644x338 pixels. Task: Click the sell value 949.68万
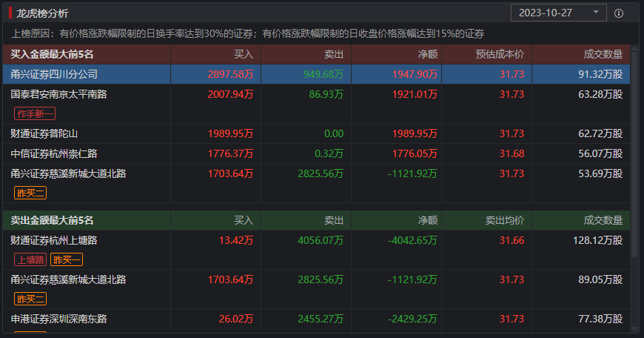pos(323,74)
